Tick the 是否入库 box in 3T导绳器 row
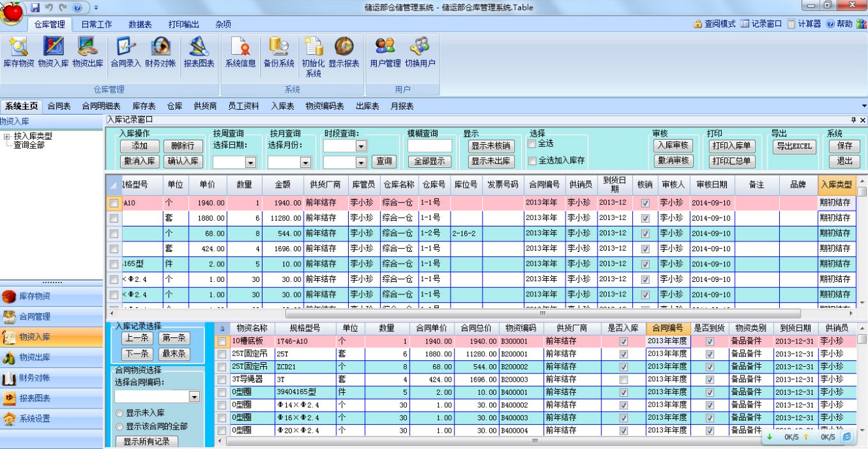 [x=623, y=379]
